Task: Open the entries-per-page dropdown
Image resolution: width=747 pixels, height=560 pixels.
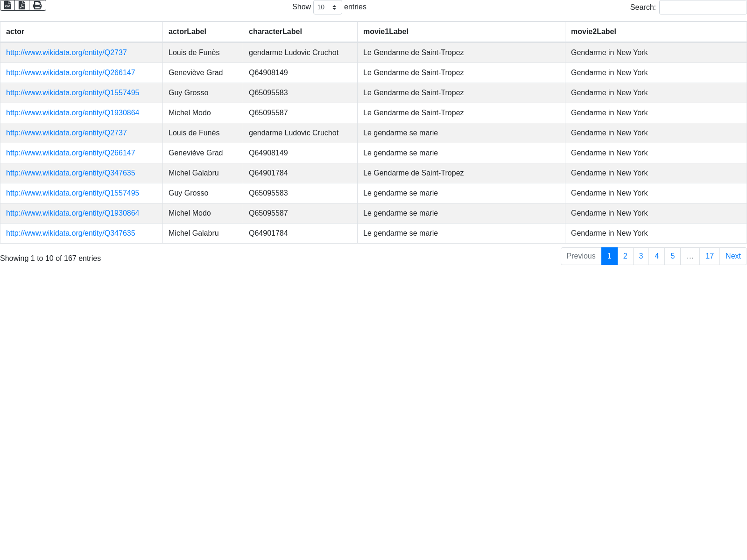Action: 327,7
